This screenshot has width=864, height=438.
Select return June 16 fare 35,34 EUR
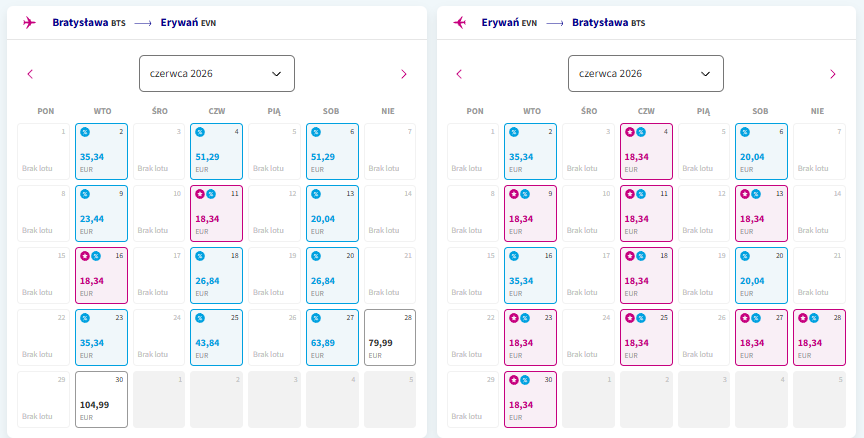pos(530,275)
